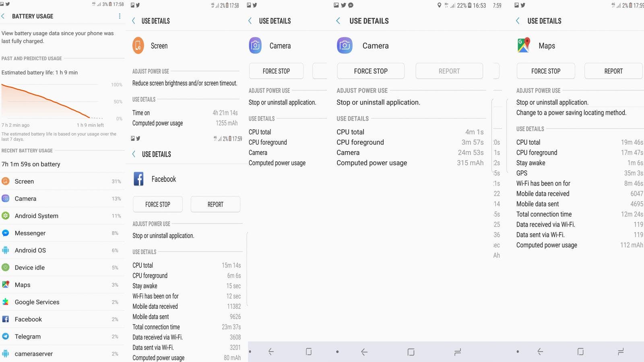Tap the back arrow beside BATTERY USAGE
644x362 pixels.
click(3, 16)
